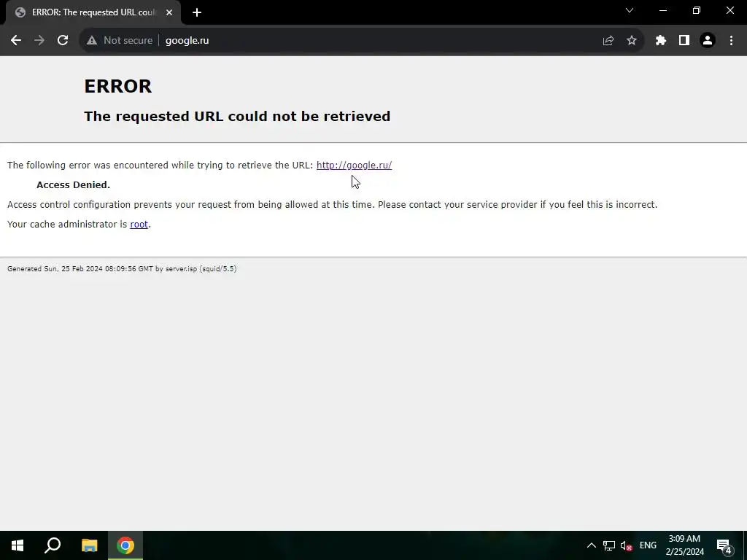Click the forward navigation arrow
This screenshot has width=747, height=560.
click(39, 41)
